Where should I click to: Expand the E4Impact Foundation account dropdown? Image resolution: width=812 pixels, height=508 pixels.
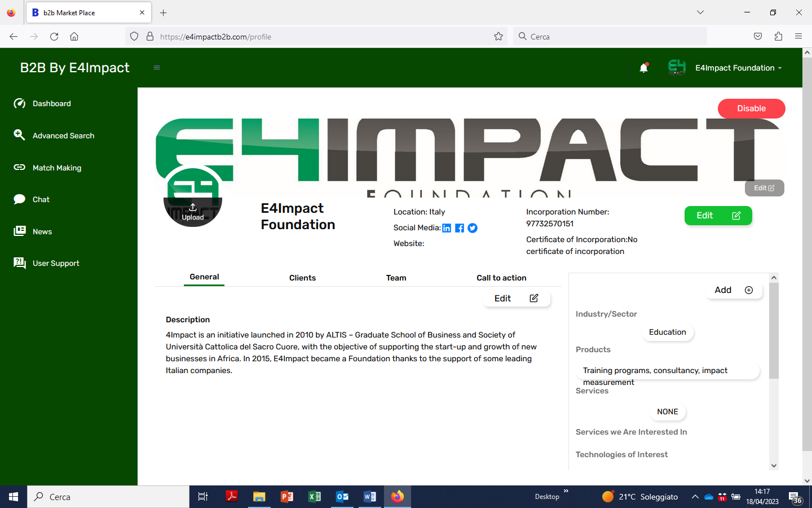[x=738, y=68]
